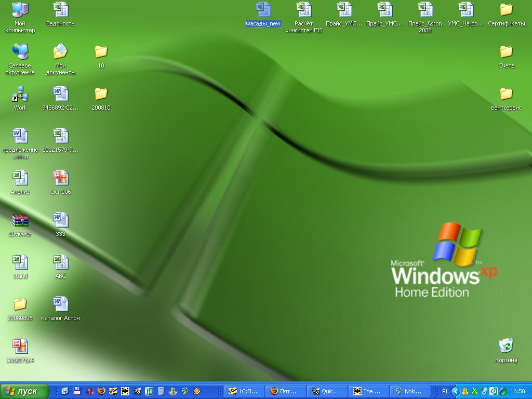Click the green-white square tray icon

[x=494, y=391]
